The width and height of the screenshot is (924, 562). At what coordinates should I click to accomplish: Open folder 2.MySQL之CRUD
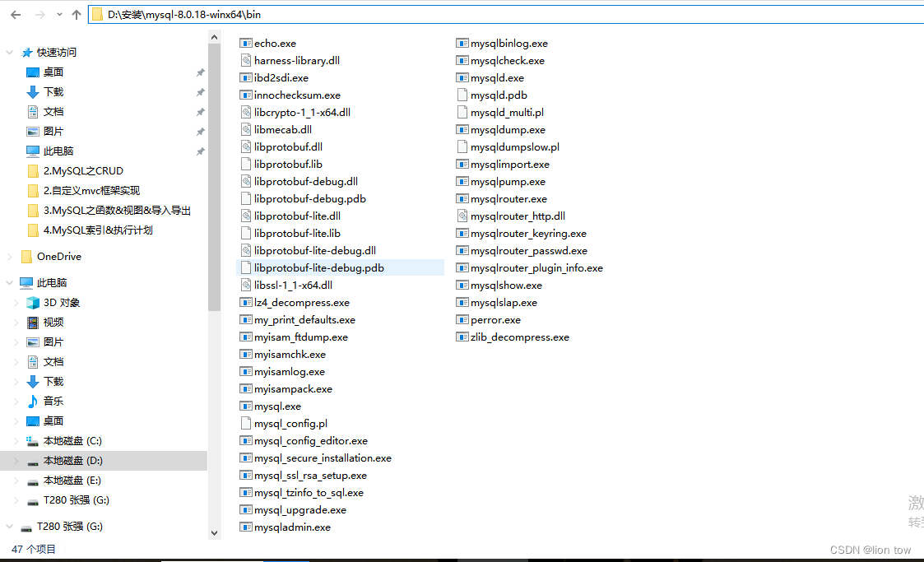83,171
